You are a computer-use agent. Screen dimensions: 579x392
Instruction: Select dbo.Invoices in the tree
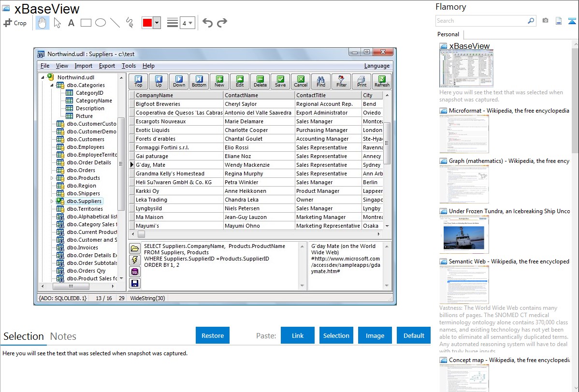point(82,247)
